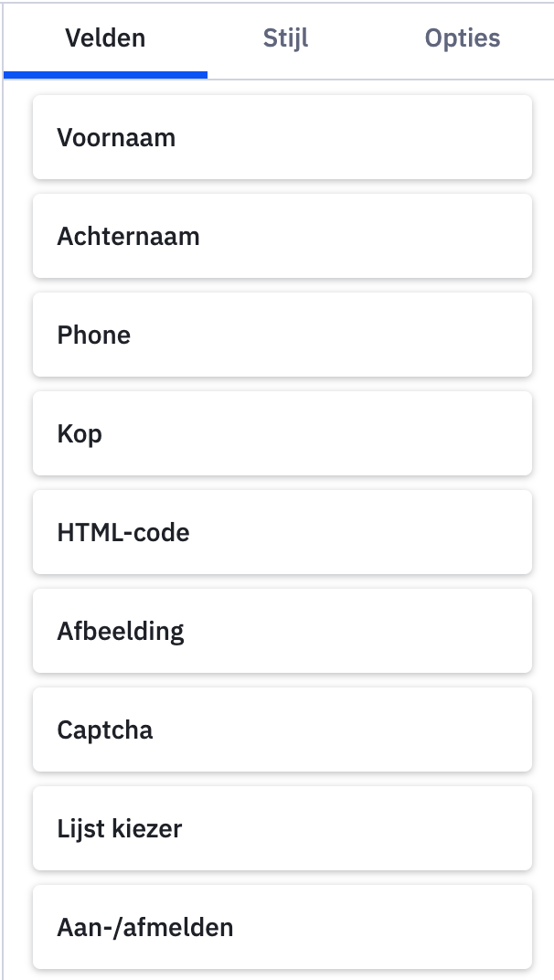Add an Afbeelding element
Image resolution: width=554 pixels, height=980 pixels.
282,632
